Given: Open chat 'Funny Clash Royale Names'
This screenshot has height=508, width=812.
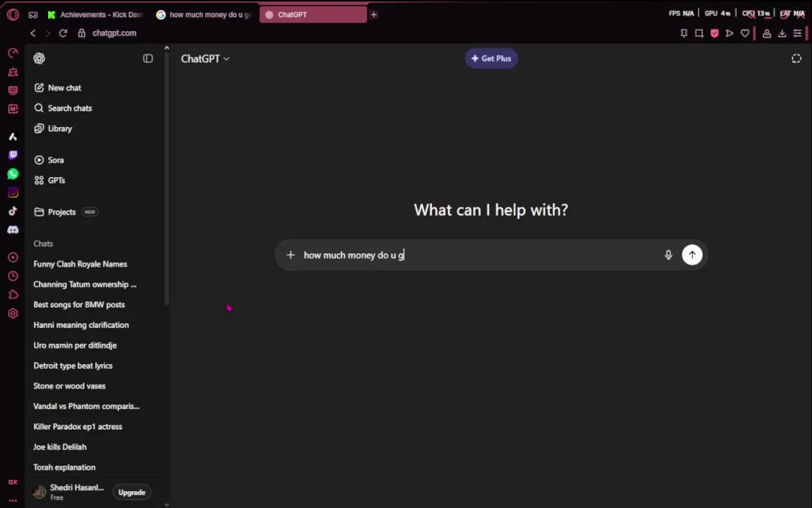Looking at the screenshot, I should 80,264.
